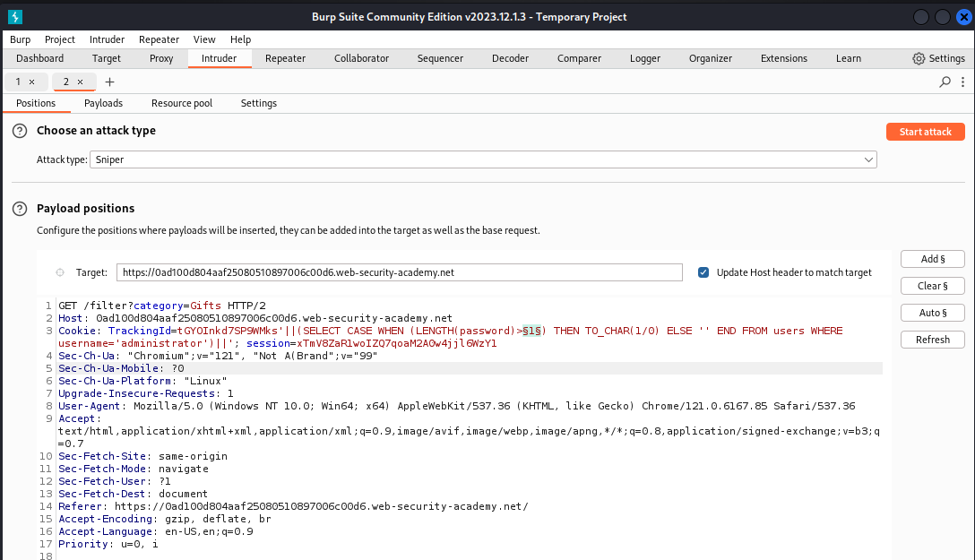
Task: Toggle Update Host header to match target
Action: click(x=703, y=272)
